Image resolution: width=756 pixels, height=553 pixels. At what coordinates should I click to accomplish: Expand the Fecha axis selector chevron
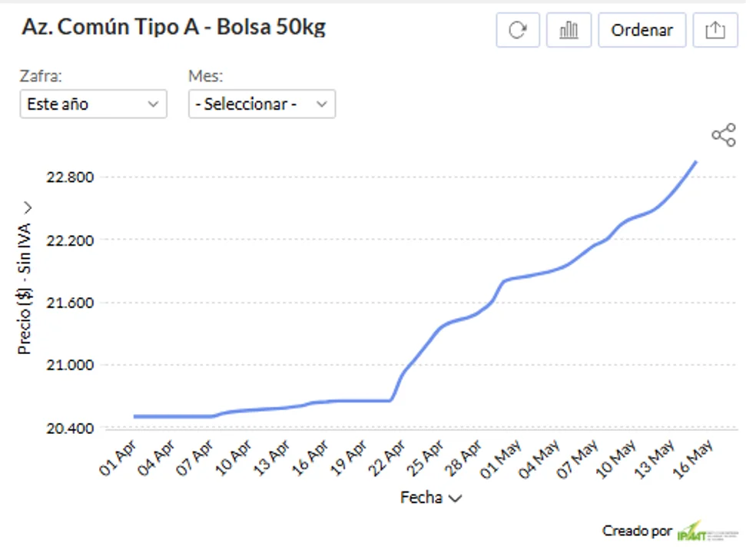[x=455, y=498]
